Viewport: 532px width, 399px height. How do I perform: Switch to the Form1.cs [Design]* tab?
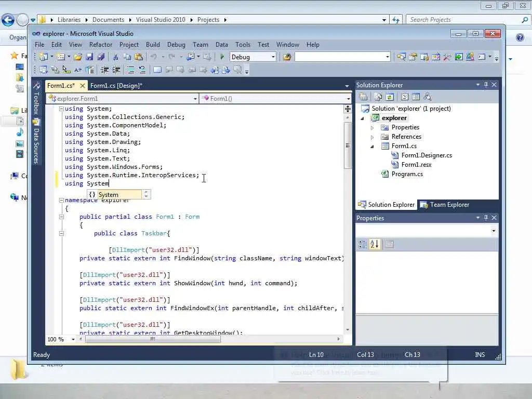click(x=116, y=86)
